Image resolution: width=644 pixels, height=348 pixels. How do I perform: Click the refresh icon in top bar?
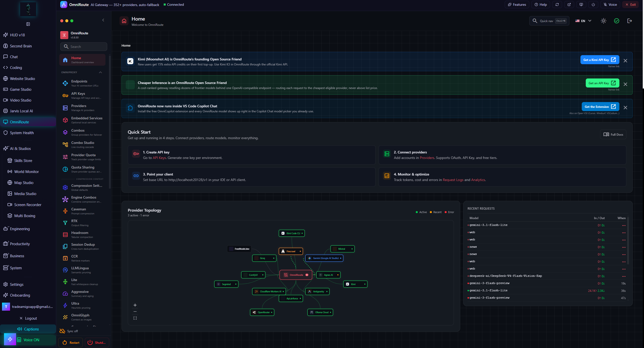click(557, 5)
